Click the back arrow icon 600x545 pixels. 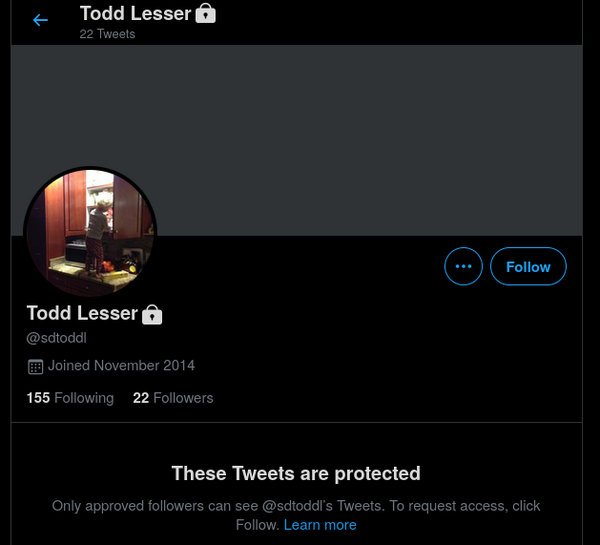40,20
